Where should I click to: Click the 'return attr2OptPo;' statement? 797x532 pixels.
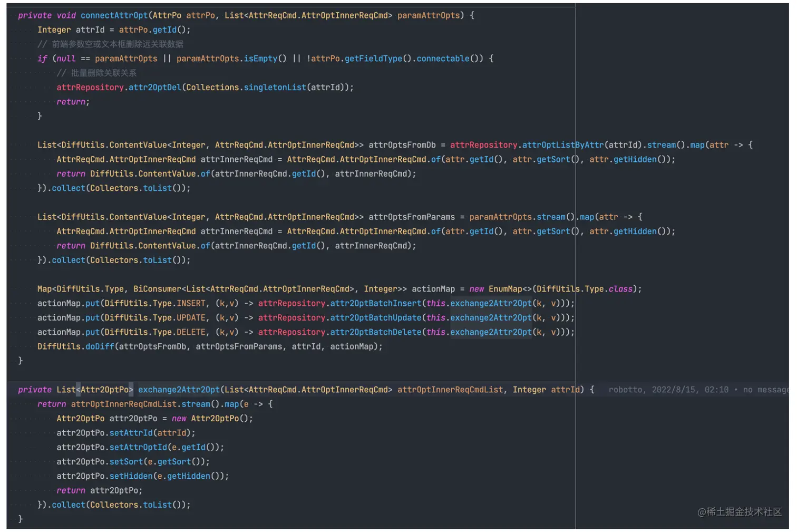[100, 490]
